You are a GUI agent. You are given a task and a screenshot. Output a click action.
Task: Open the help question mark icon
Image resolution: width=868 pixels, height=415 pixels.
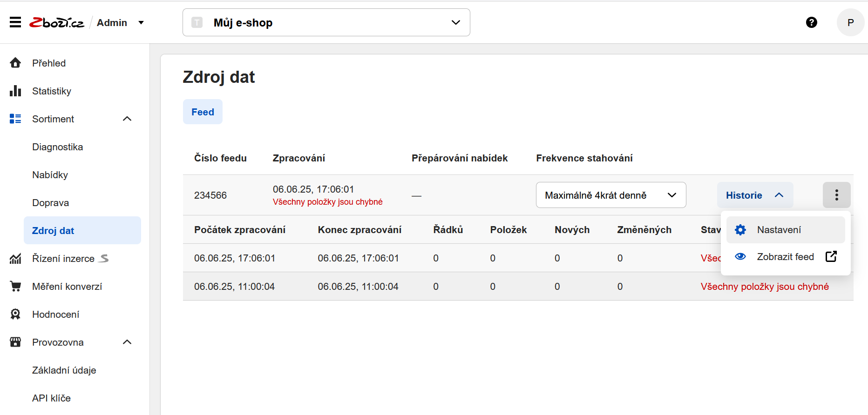pyautogui.click(x=811, y=22)
